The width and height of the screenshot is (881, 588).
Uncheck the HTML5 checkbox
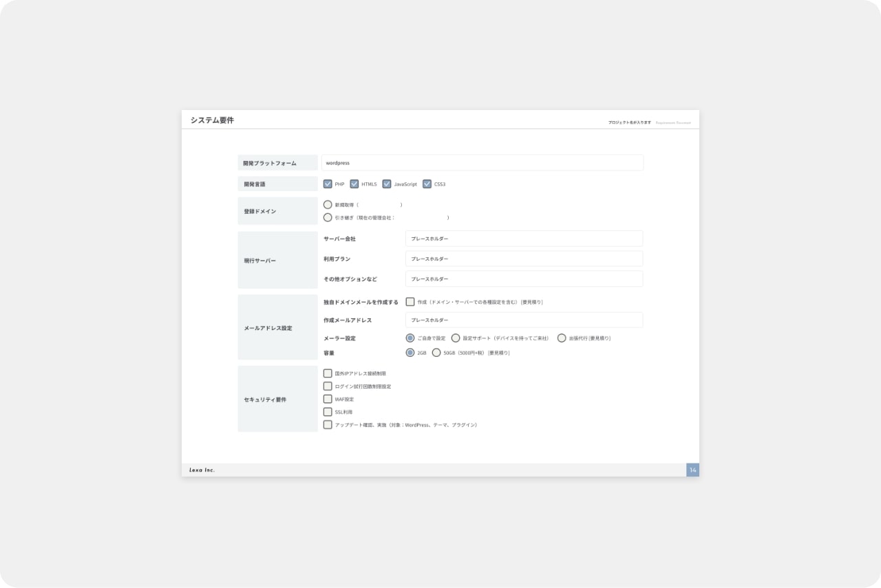pyautogui.click(x=354, y=184)
